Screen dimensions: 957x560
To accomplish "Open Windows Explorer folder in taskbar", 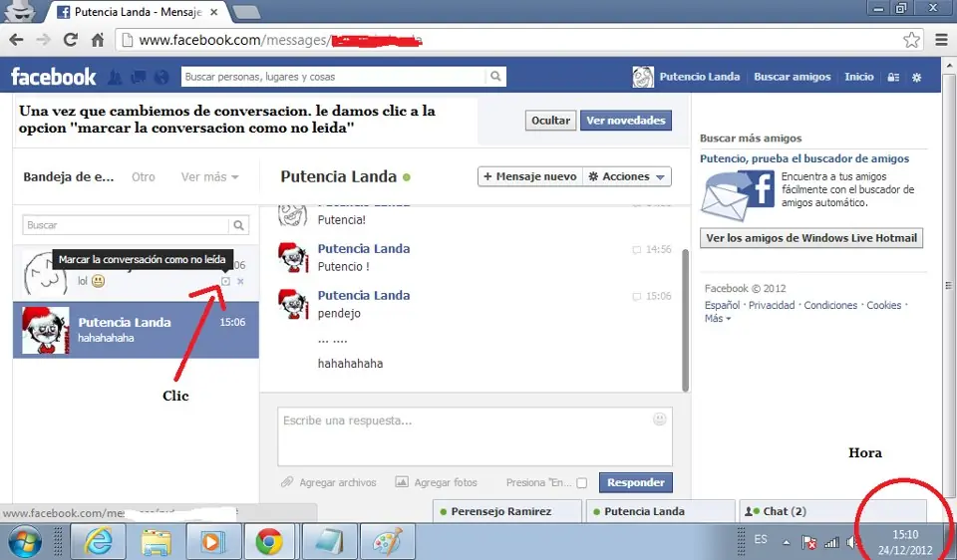I will click(157, 542).
